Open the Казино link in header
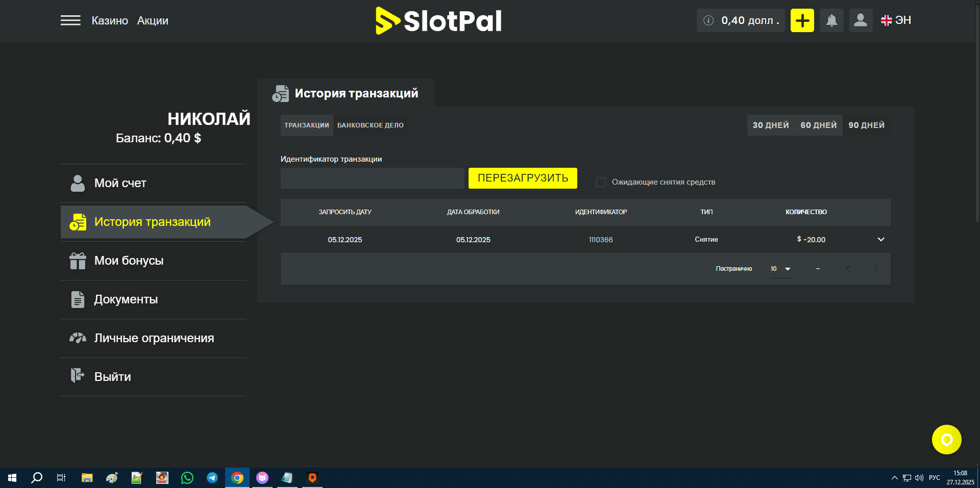 click(110, 21)
